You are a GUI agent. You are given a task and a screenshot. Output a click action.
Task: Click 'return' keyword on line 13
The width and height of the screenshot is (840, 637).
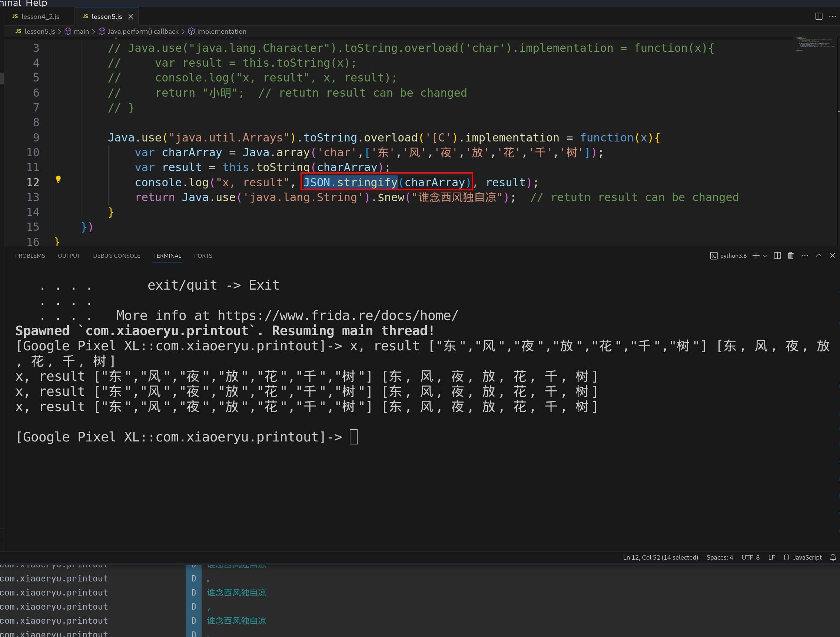(155, 197)
